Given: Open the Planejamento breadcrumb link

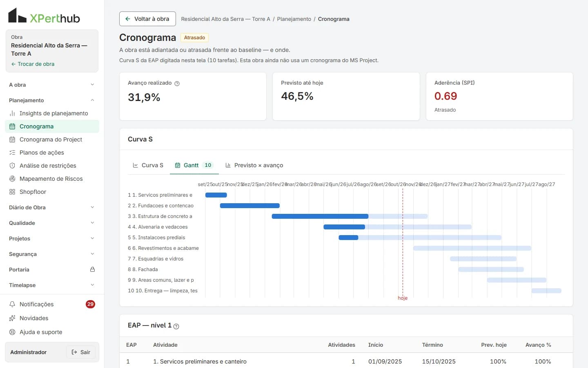Looking at the screenshot, I should coord(294,19).
